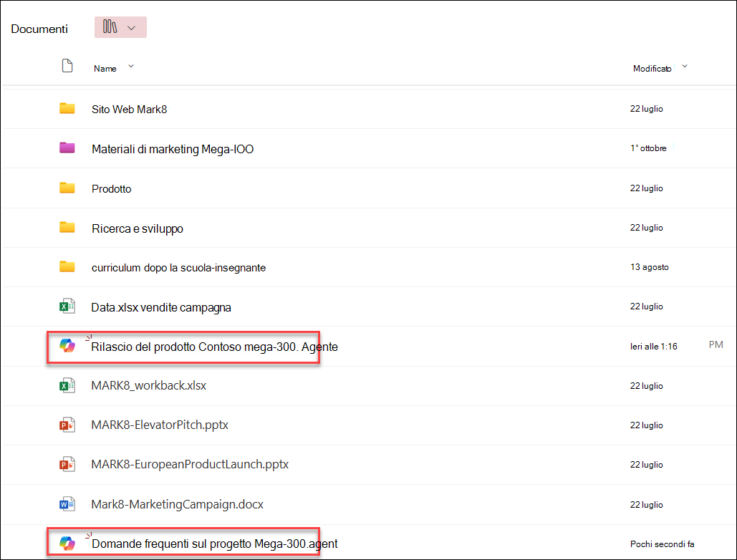Open Mark8-MarketingCampaign.docx document
This screenshot has height=560, width=737.
pos(177,505)
